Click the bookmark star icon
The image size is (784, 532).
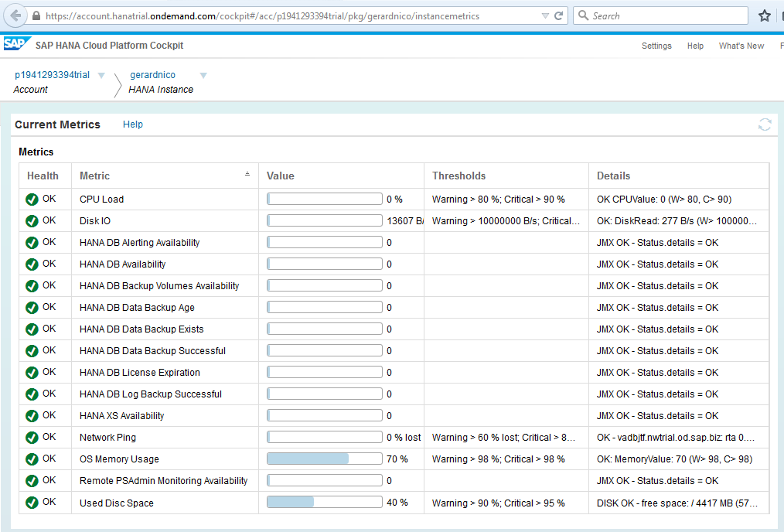(764, 15)
